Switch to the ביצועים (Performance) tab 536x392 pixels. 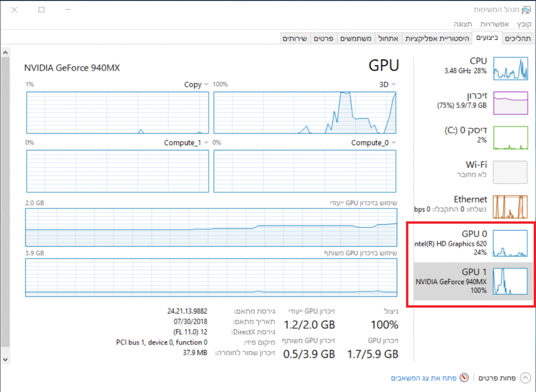(x=487, y=38)
